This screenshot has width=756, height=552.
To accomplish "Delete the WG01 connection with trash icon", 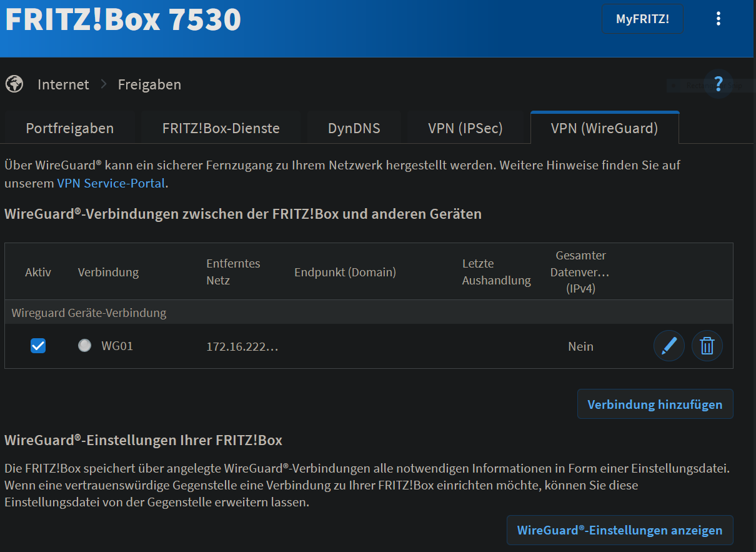I will pyautogui.click(x=707, y=346).
